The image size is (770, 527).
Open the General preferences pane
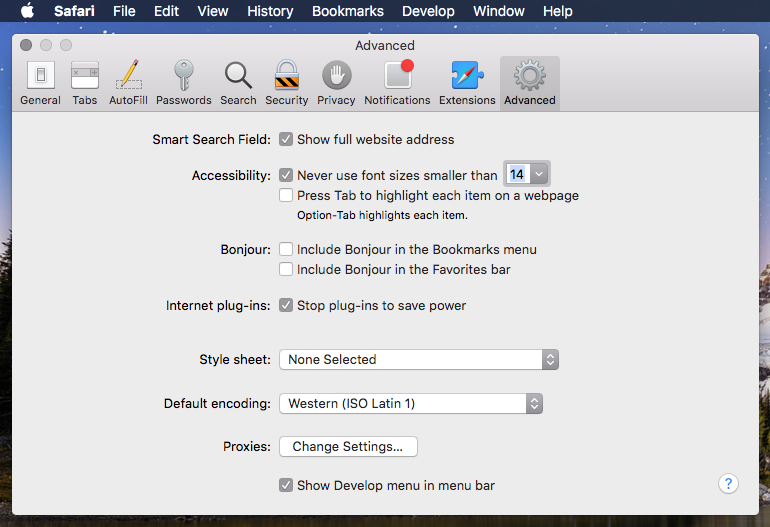[40, 83]
